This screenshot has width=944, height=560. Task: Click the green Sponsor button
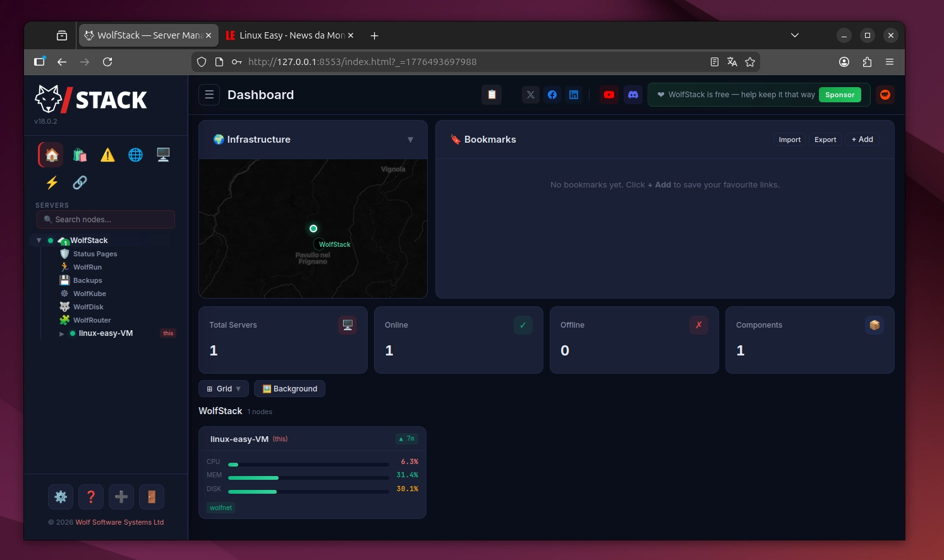(x=839, y=95)
